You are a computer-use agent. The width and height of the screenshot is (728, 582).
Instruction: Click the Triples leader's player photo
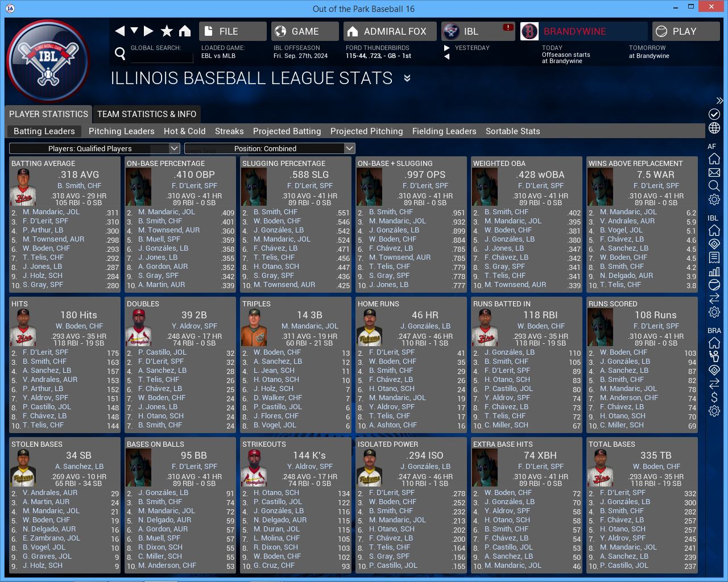254,328
